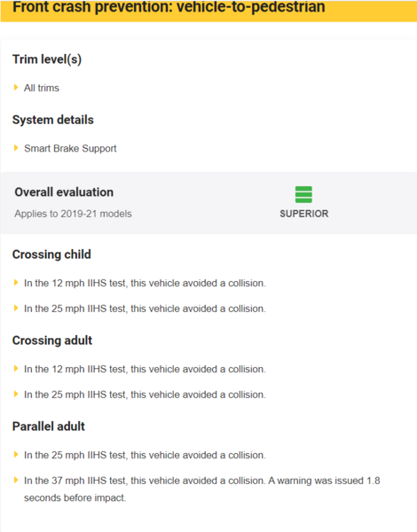The height and width of the screenshot is (532, 417).
Task: Click bullet arrow of Crossing adult 25 mph result
Action: 16,394
